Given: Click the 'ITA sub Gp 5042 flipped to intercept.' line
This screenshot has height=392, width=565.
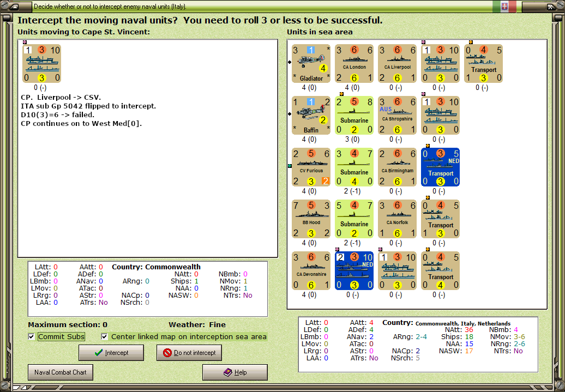Looking at the screenshot, I should coord(88,106).
